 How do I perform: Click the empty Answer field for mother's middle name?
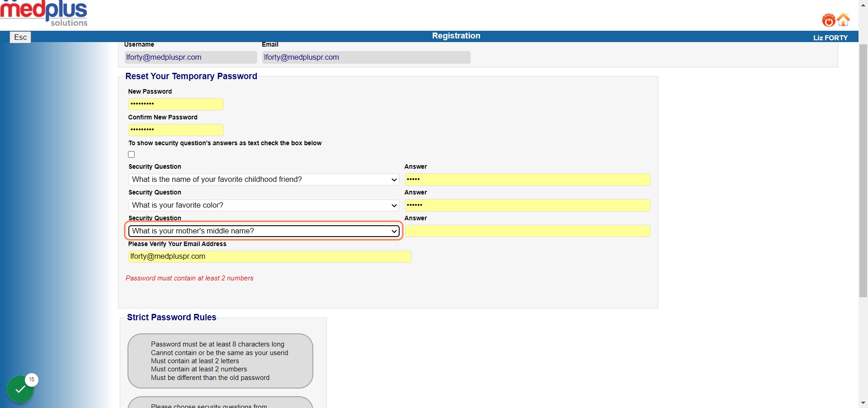528,231
